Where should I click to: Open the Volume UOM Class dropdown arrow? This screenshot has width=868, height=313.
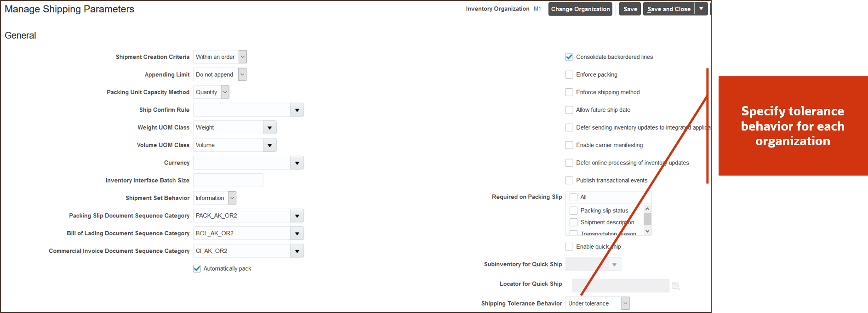tap(269, 145)
